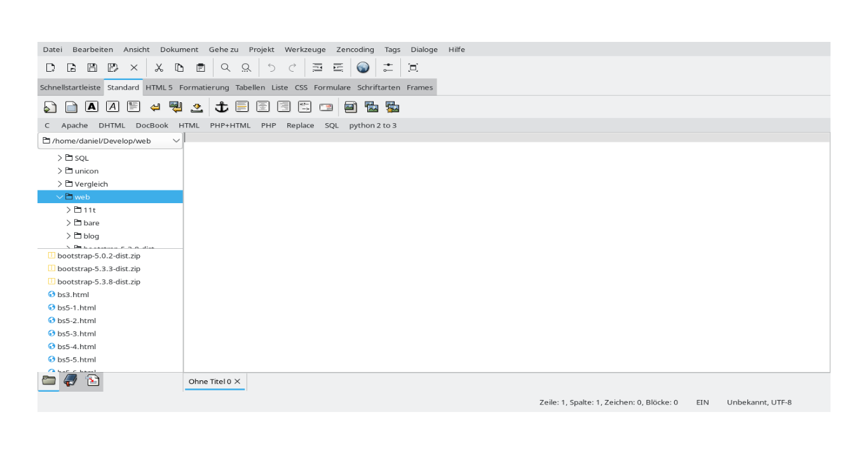Toggle bold text formatting icon
The image size is (868, 452).
[x=92, y=107]
